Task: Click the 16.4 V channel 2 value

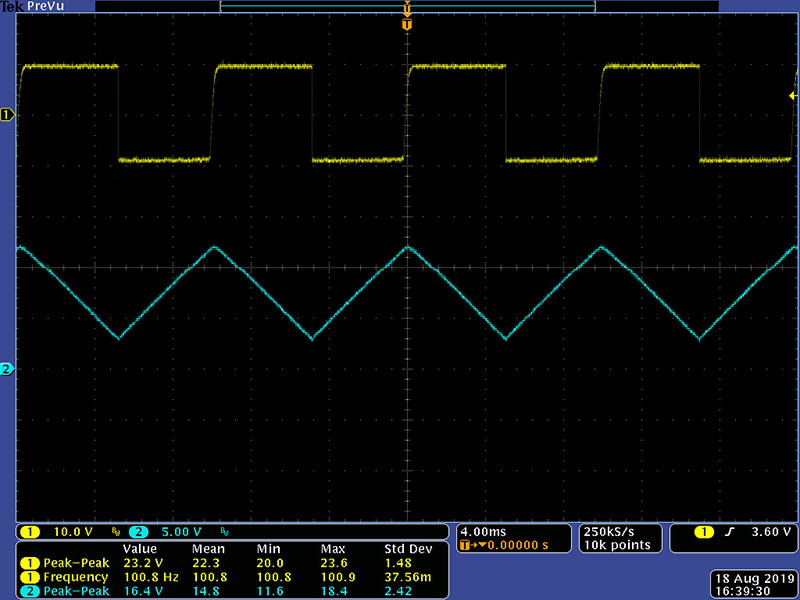Action: pos(143,591)
